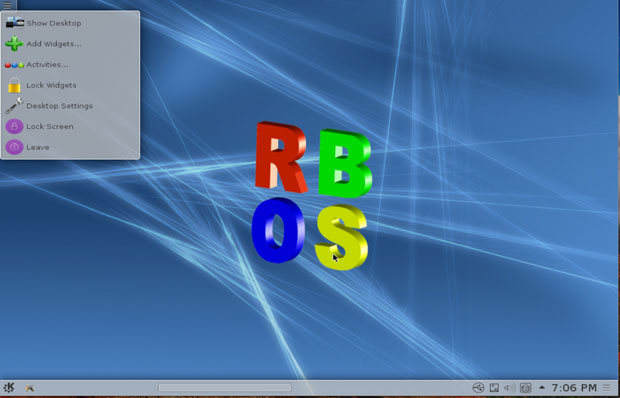Open the KDE application launcher
This screenshot has height=398, width=620.
9,387
